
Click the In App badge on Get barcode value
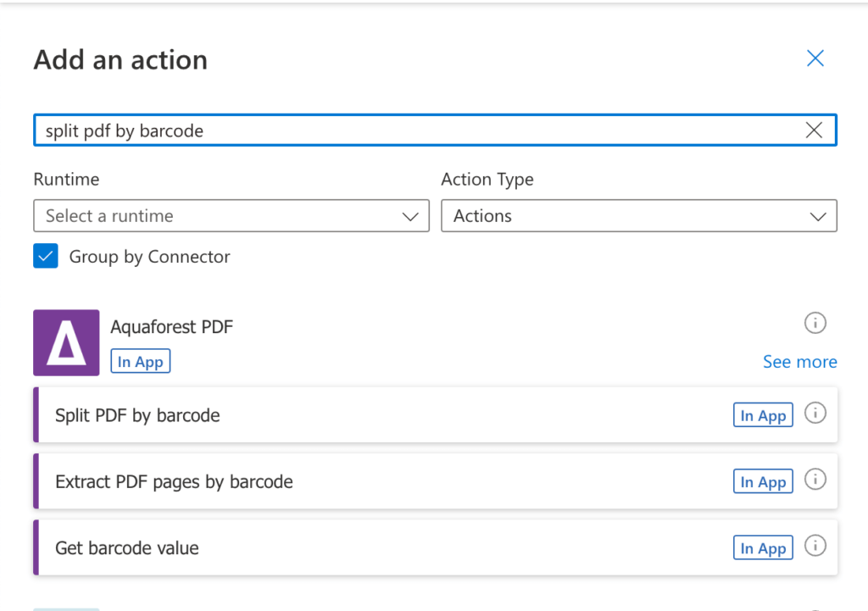coord(762,547)
